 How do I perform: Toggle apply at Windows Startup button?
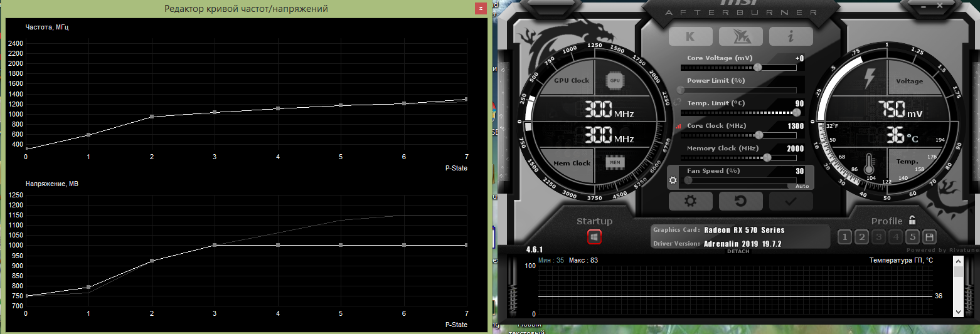[x=594, y=237]
